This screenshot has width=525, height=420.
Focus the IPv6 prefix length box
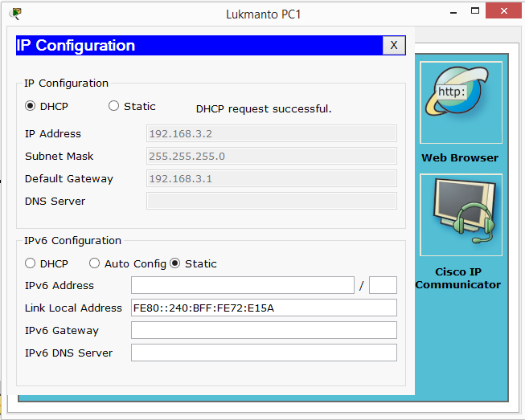coord(383,285)
